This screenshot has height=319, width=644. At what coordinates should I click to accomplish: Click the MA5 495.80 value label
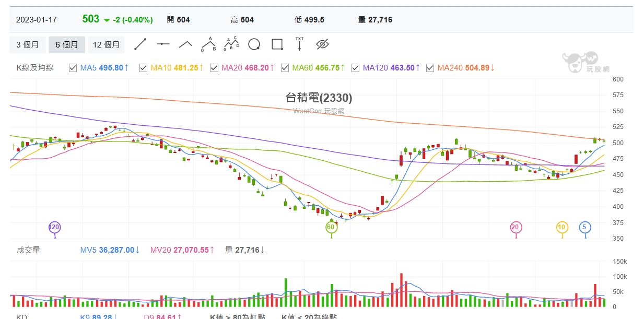pos(104,68)
